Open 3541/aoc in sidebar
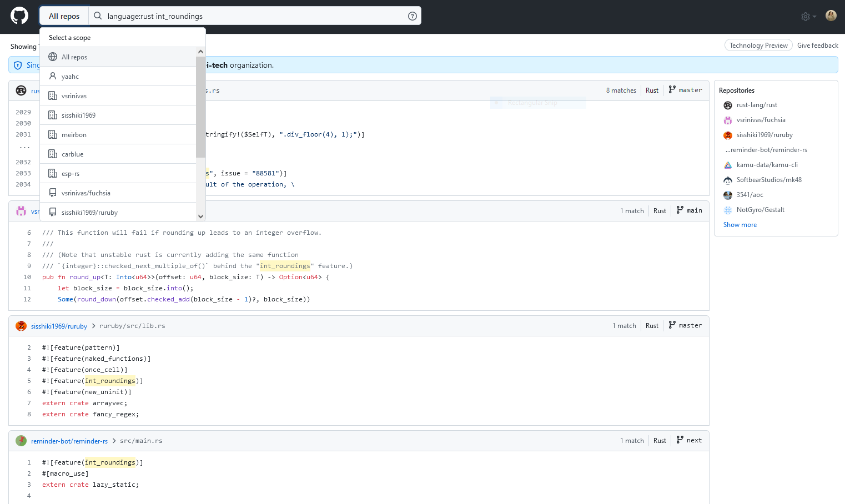845x504 pixels. 750,195
